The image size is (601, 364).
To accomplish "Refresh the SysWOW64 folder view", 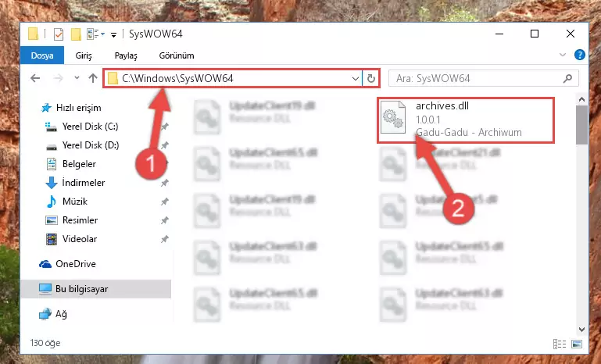I will click(x=370, y=78).
